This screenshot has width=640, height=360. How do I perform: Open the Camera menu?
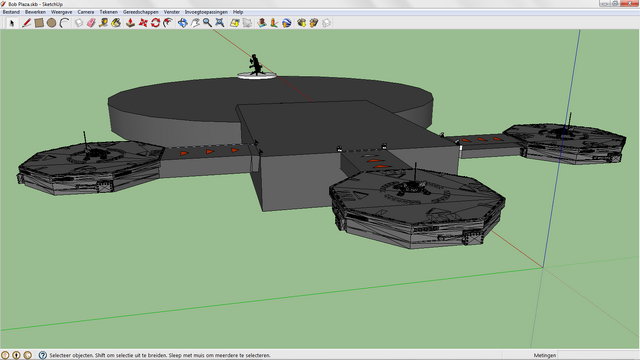coord(86,12)
